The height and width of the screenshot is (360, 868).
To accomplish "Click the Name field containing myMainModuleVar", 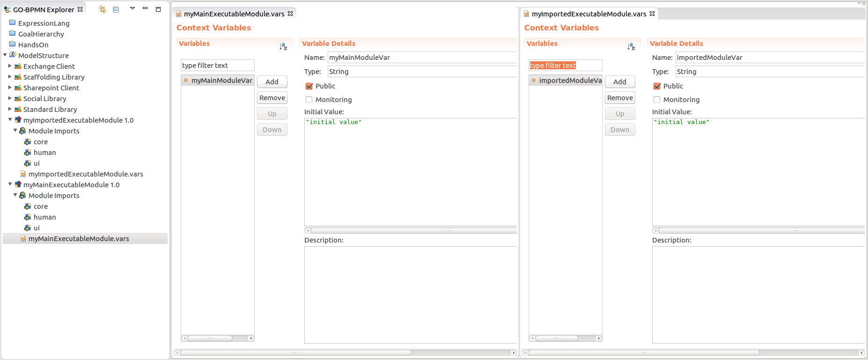I will point(422,58).
